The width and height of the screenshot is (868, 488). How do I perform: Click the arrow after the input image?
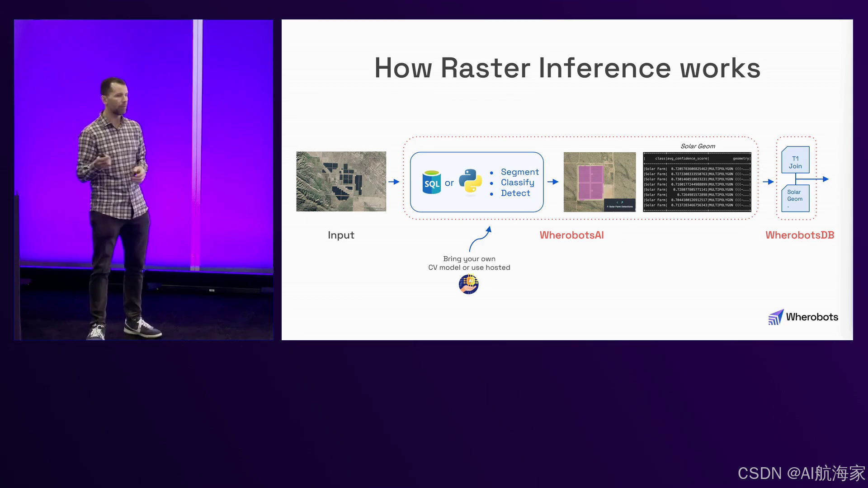tap(394, 182)
